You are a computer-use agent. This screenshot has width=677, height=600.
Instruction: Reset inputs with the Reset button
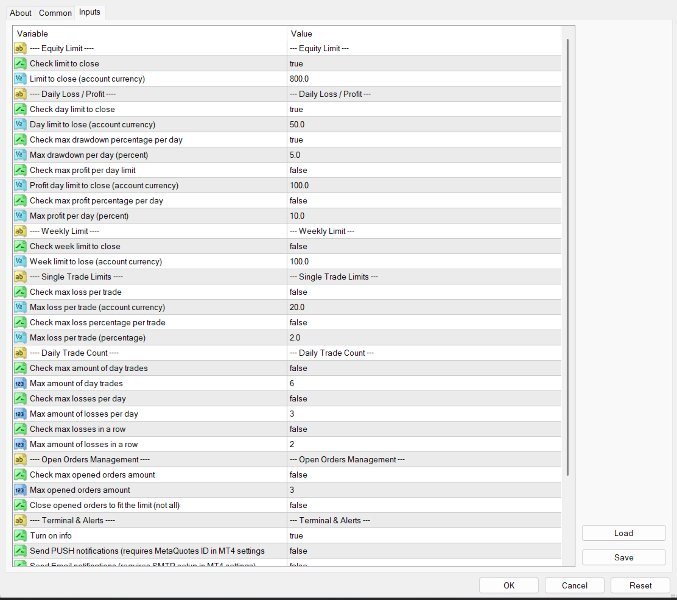click(640, 585)
